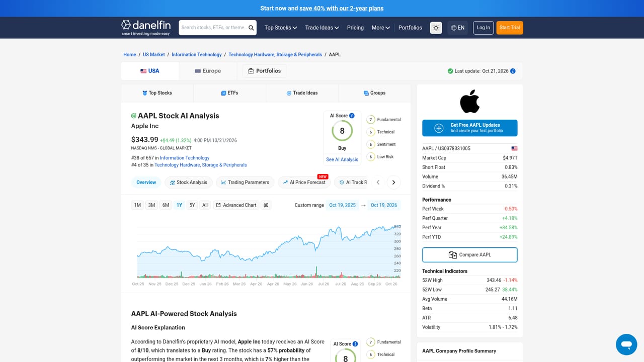The image size is (644, 362).
Task: Switch to the Europe market tab
Action: tap(208, 71)
